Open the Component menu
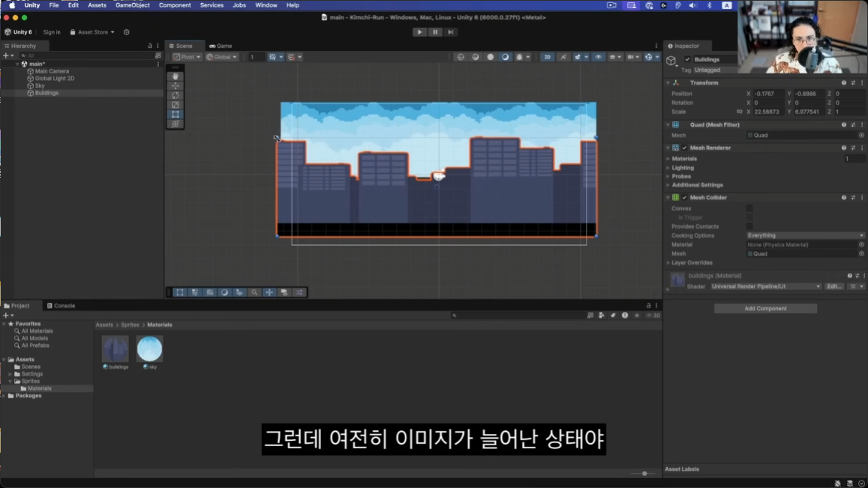This screenshot has width=868, height=488. click(175, 5)
